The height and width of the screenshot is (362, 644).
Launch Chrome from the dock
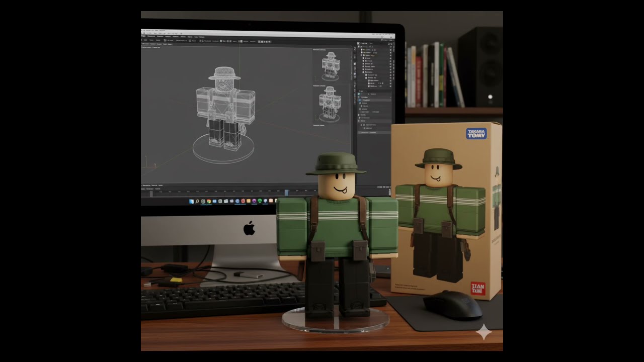pyautogui.click(x=209, y=201)
